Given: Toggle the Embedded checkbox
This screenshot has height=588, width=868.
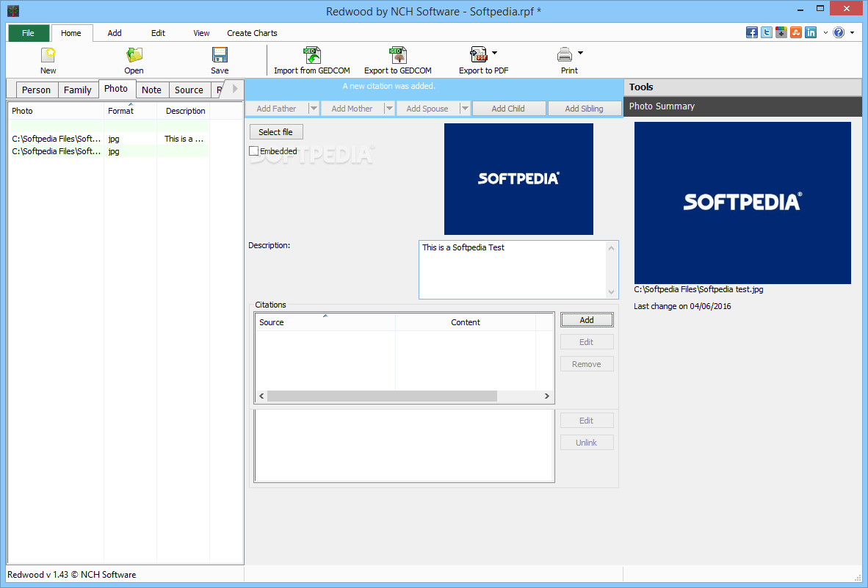Looking at the screenshot, I should click(x=254, y=151).
